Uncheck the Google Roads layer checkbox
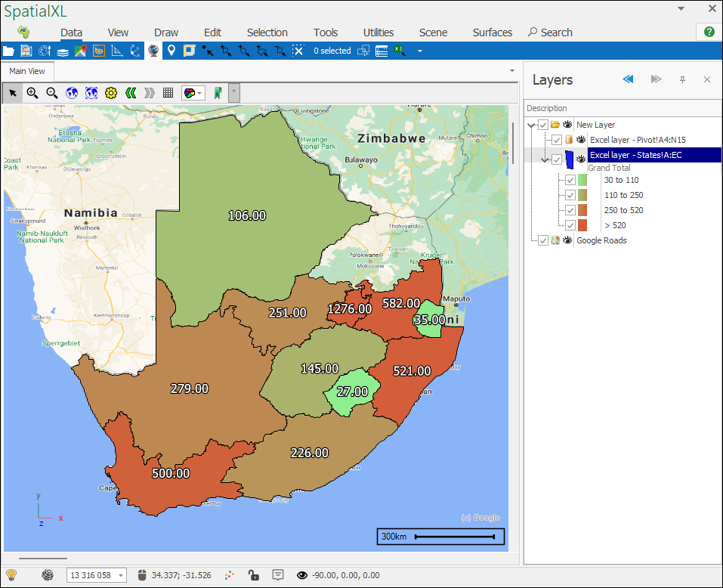The width and height of the screenshot is (723, 588). 543,240
